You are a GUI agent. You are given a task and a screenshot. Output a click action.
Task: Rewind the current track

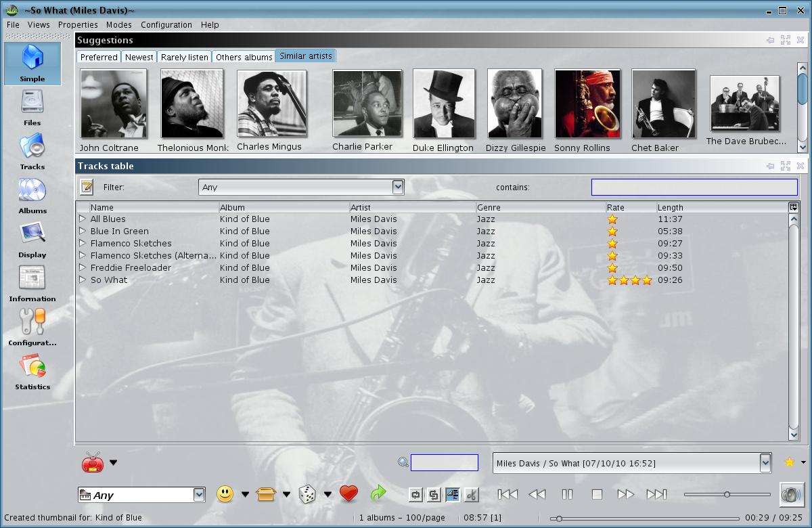pyautogui.click(x=537, y=494)
